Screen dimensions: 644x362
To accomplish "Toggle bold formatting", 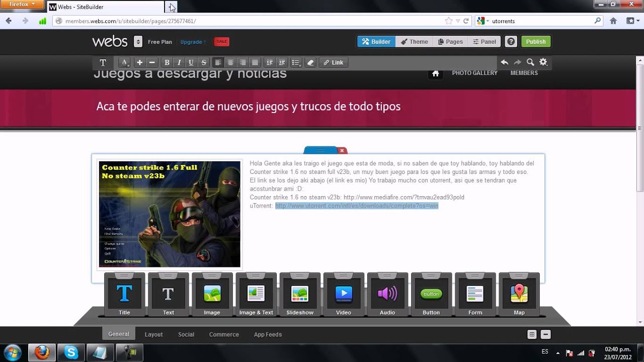I will tap(167, 62).
